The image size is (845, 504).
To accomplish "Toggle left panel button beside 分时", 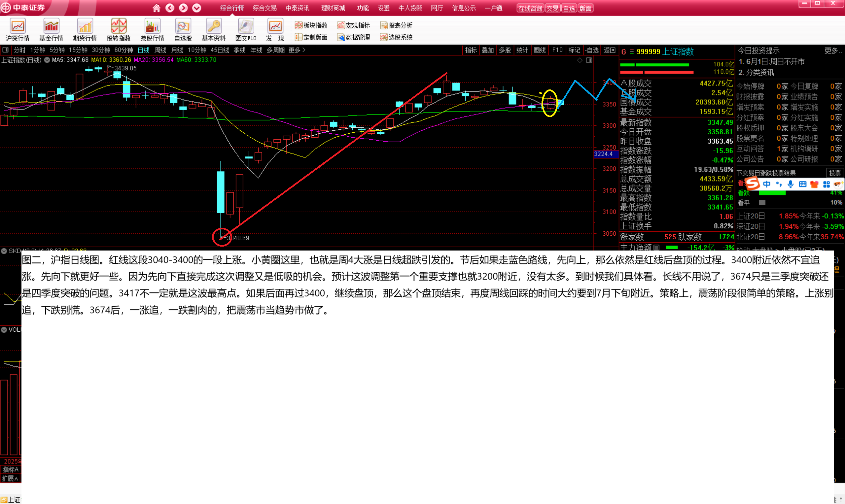I will coord(5,50).
